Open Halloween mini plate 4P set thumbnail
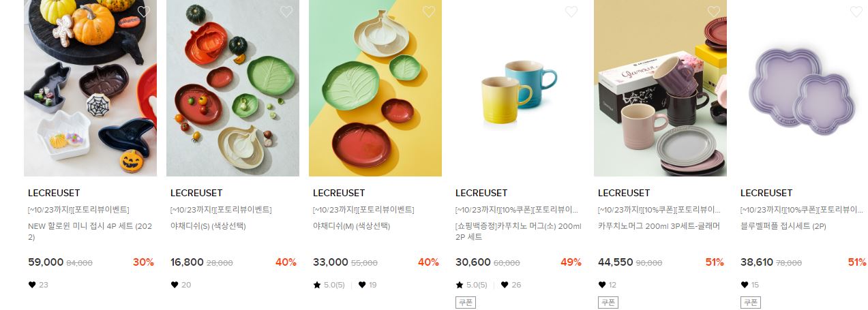868x310 pixels. click(x=90, y=88)
